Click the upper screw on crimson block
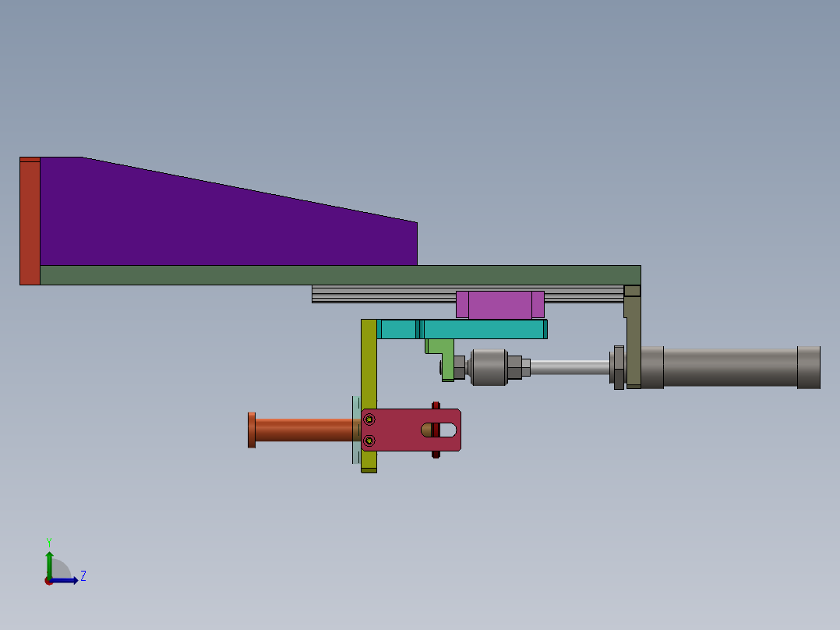 pyautogui.click(x=369, y=419)
